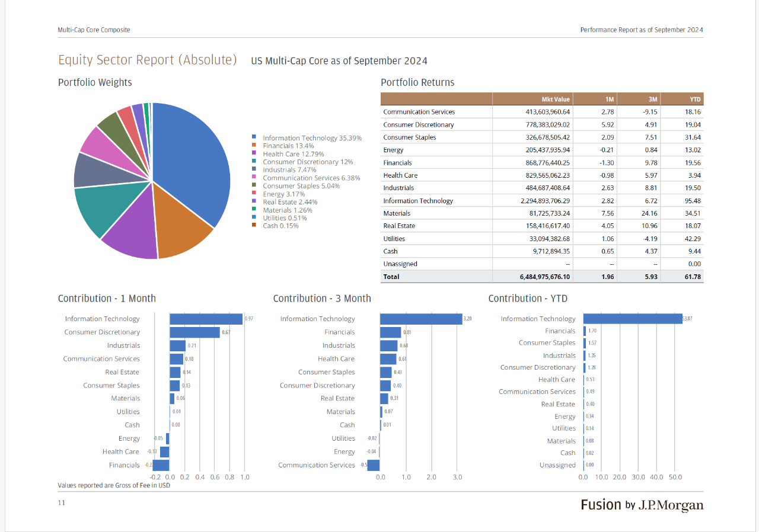Click Information Technology bar in YTD chart
The image size is (759, 532).
click(x=633, y=319)
